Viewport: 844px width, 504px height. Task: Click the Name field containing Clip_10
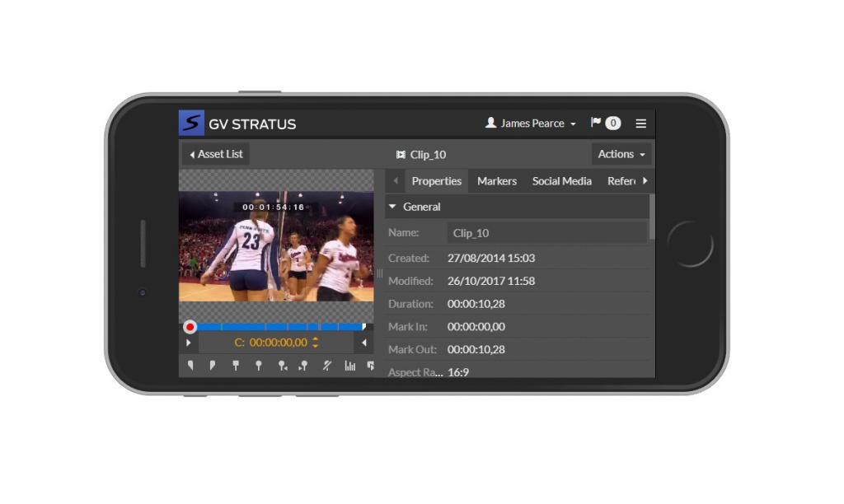click(547, 233)
